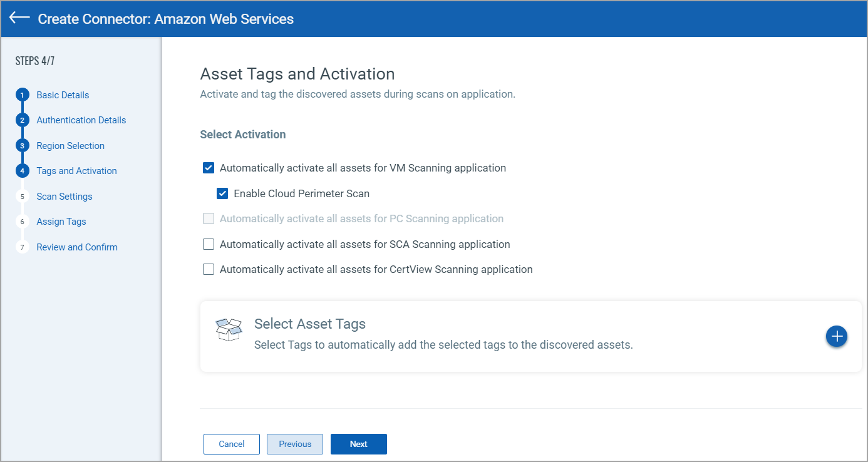The image size is (868, 462).
Task: Click the Region Selection link
Action: point(70,145)
